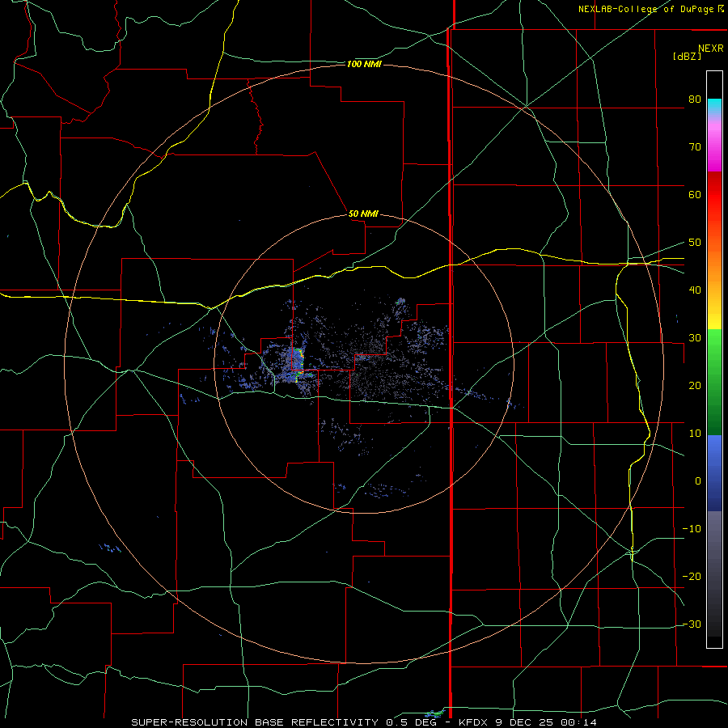Viewport: 728px width, 728px height.
Task: Select the 30 value on the dBZ scale
Action: pyautogui.click(x=695, y=338)
